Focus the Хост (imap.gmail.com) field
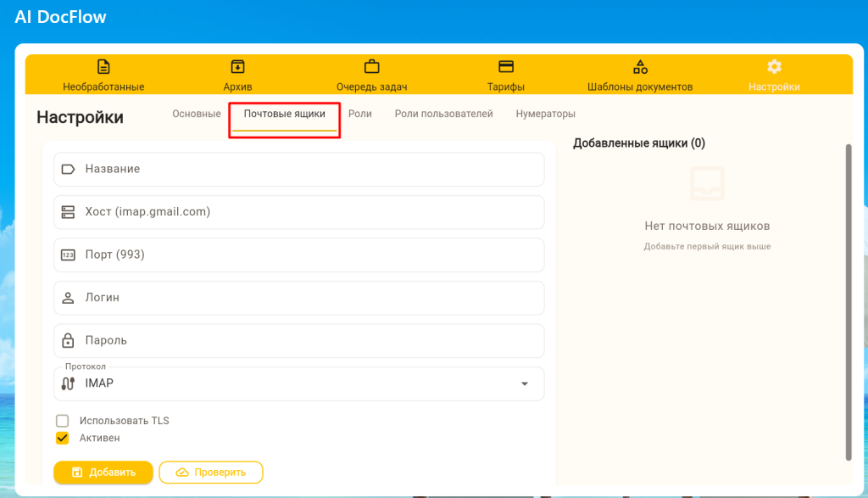This screenshot has height=498, width=868. 298,212
